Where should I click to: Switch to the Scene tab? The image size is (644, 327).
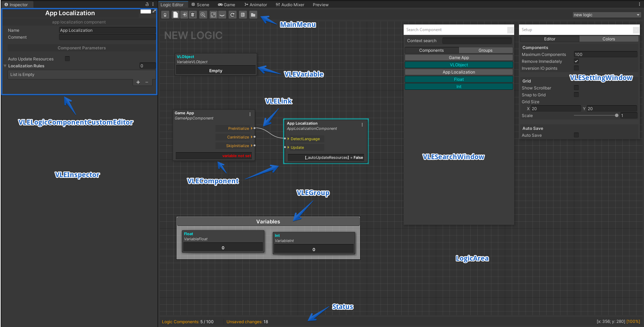pyautogui.click(x=200, y=4)
